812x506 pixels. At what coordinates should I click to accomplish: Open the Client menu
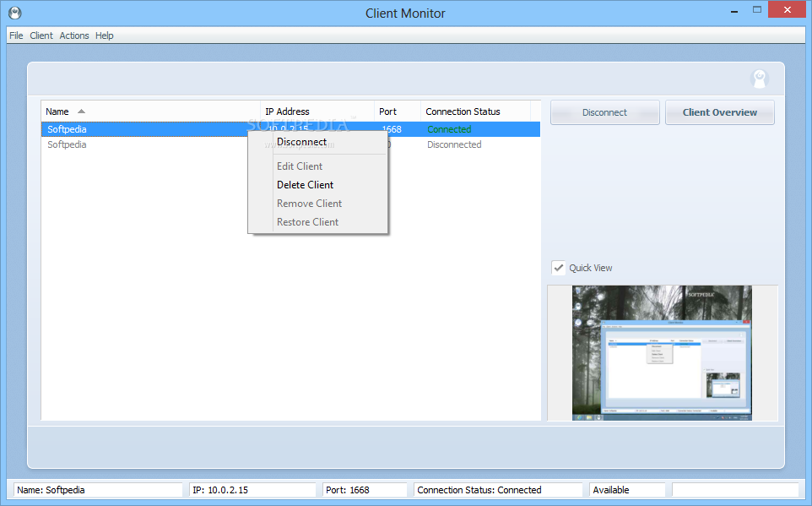[x=41, y=35]
